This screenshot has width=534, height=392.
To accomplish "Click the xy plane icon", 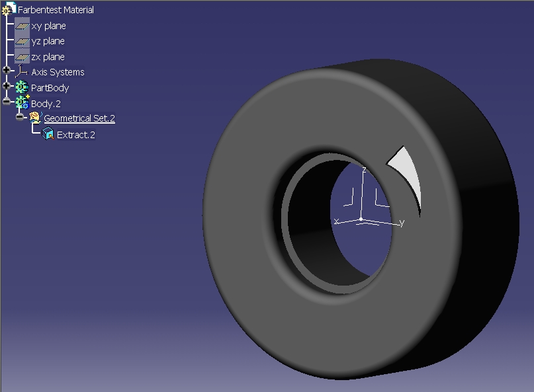I will pos(22,26).
